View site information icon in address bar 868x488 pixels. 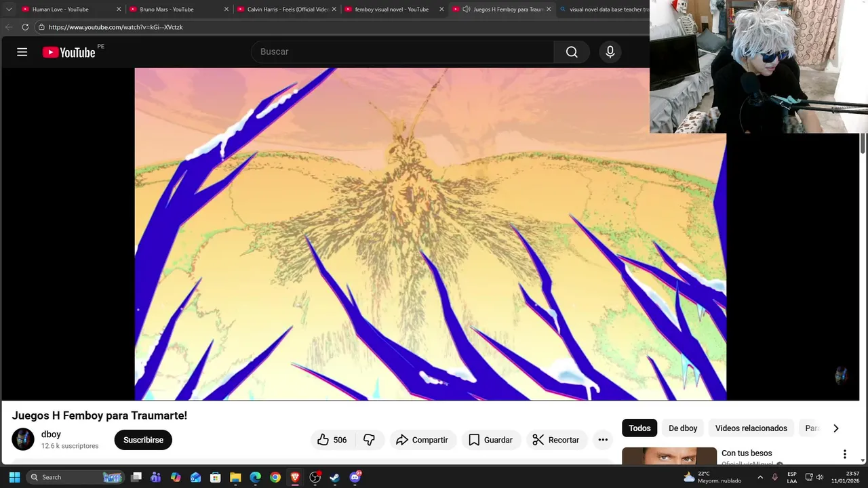point(41,27)
